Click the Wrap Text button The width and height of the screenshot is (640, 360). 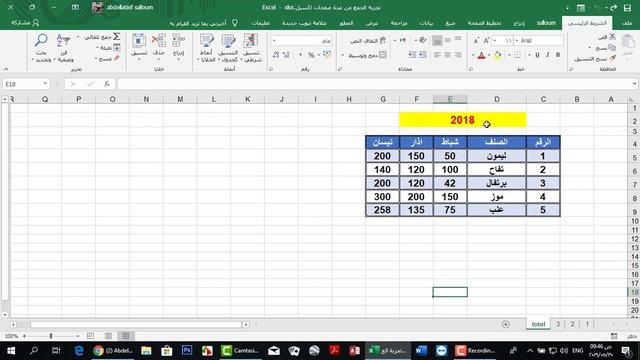tap(368, 41)
